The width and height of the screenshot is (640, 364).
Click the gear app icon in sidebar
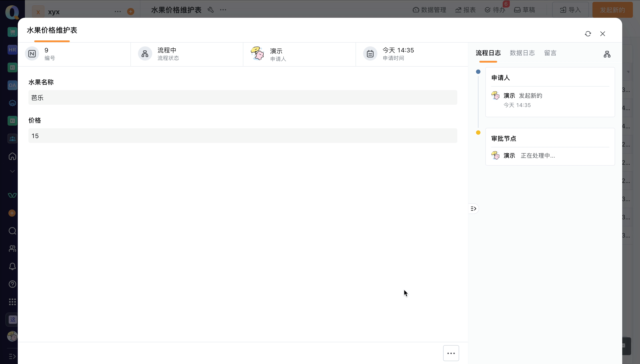[x=12, y=103]
